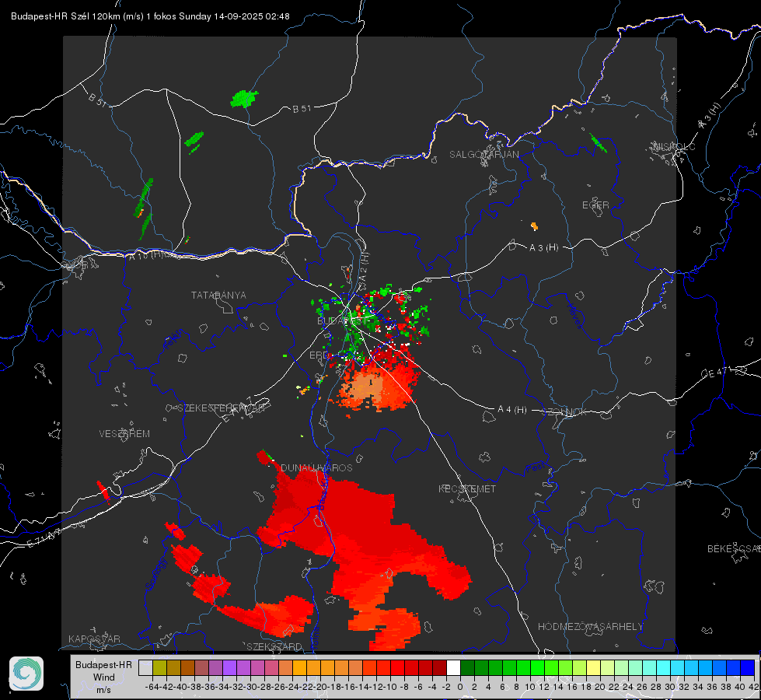Click the olive swatch labeled -64 in the legend

pyautogui.click(x=159, y=667)
